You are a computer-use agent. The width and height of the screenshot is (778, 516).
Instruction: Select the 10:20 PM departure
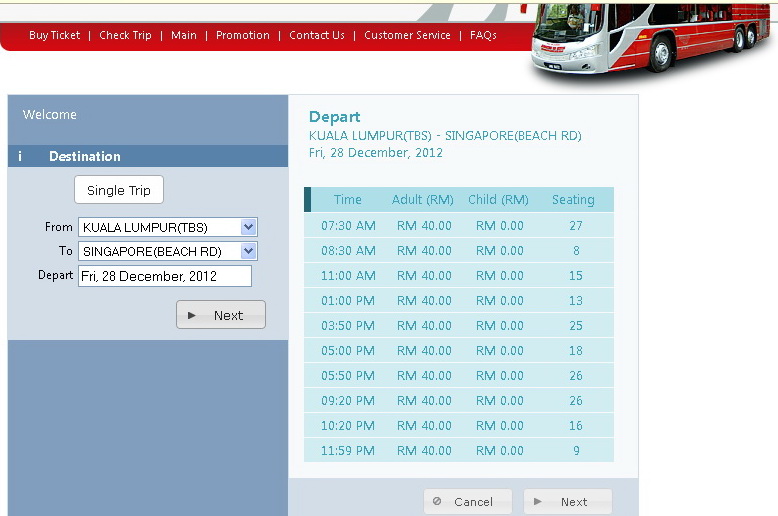click(x=459, y=425)
